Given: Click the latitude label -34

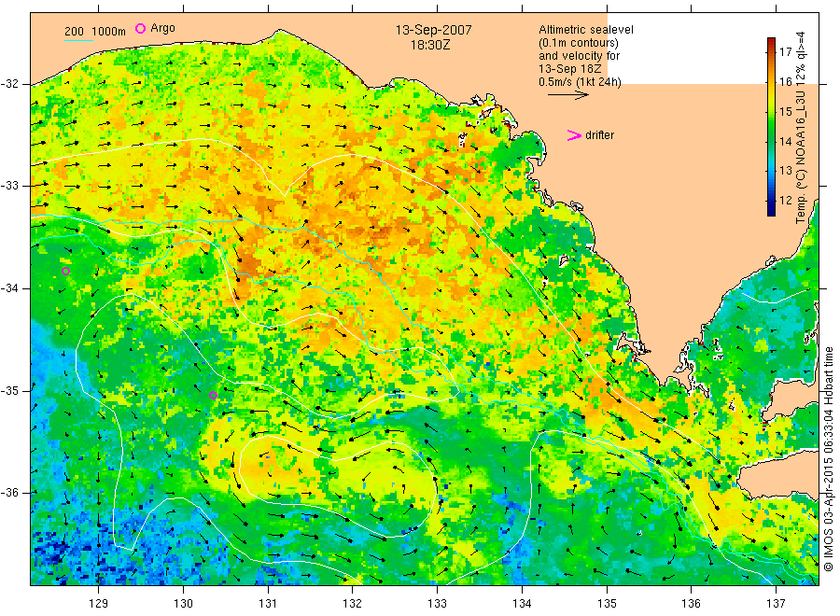Looking at the screenshot, I should [x=9, y=288].
